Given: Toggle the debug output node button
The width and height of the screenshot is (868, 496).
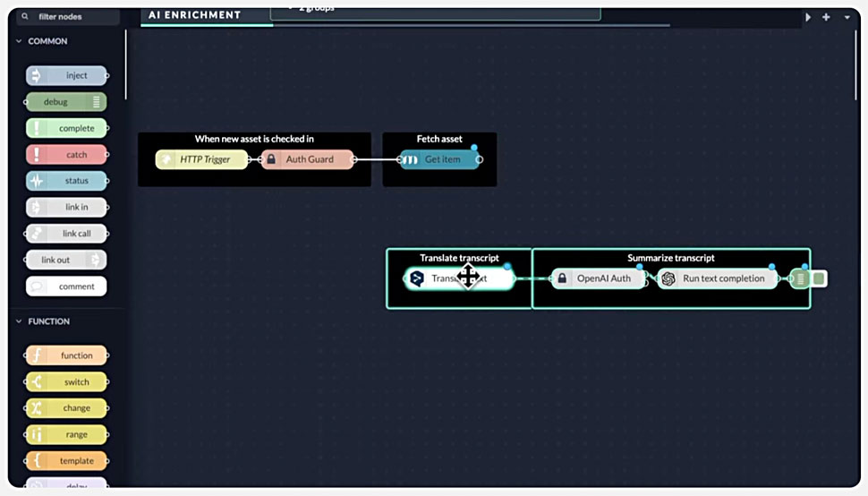Looking at the screenshot, I should tap(819, 278).
